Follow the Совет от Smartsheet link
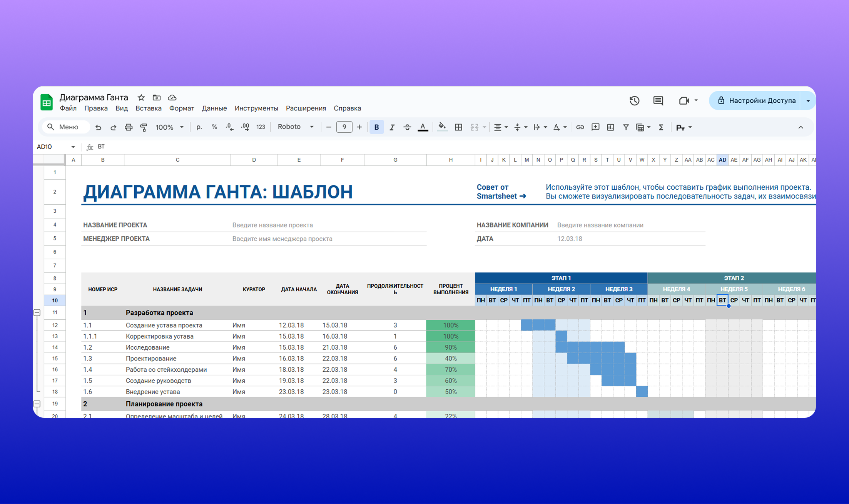 500,192
